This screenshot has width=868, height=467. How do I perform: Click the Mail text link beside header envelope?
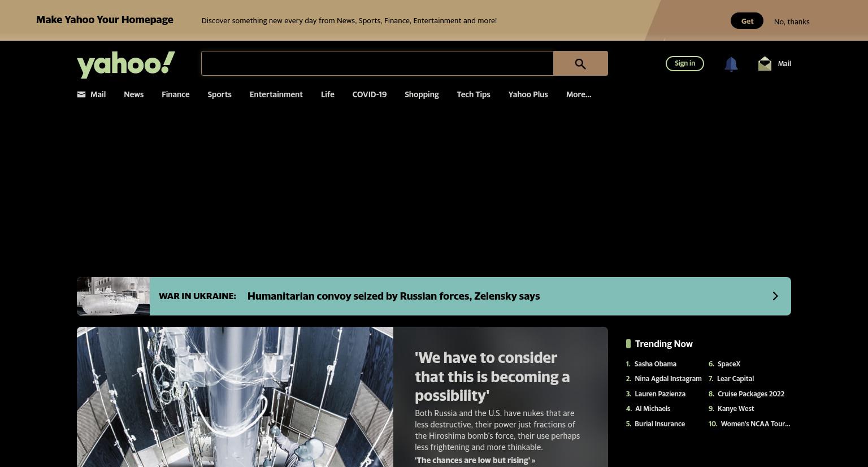point(784,64)
